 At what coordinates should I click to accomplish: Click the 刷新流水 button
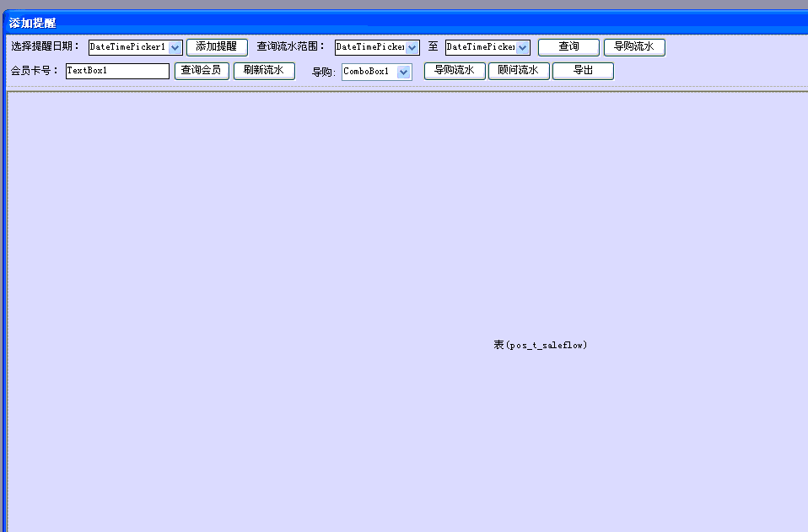[264, 71]
